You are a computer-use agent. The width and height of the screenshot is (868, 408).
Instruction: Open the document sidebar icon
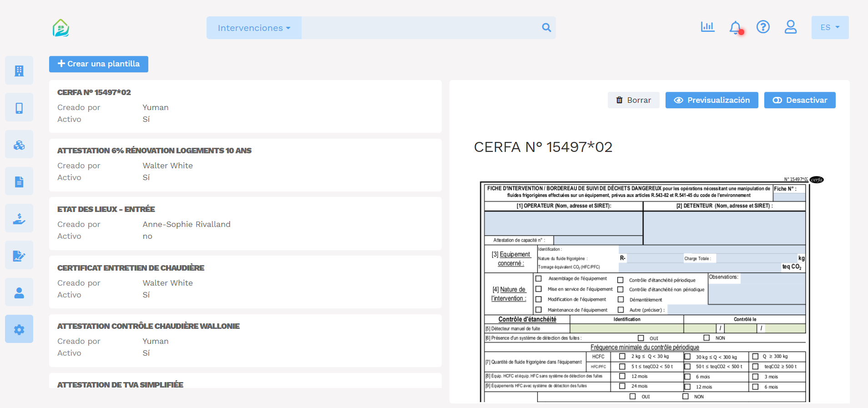coord(19,181)
